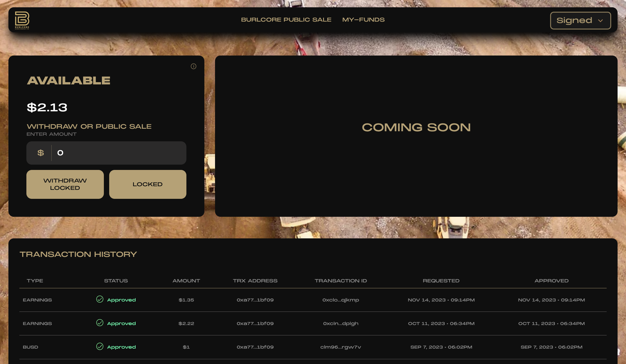The image size is (626, 364).
Task: Click approved checkmark icon for $2.22 earnings
Action: click(x=100, y=323)
